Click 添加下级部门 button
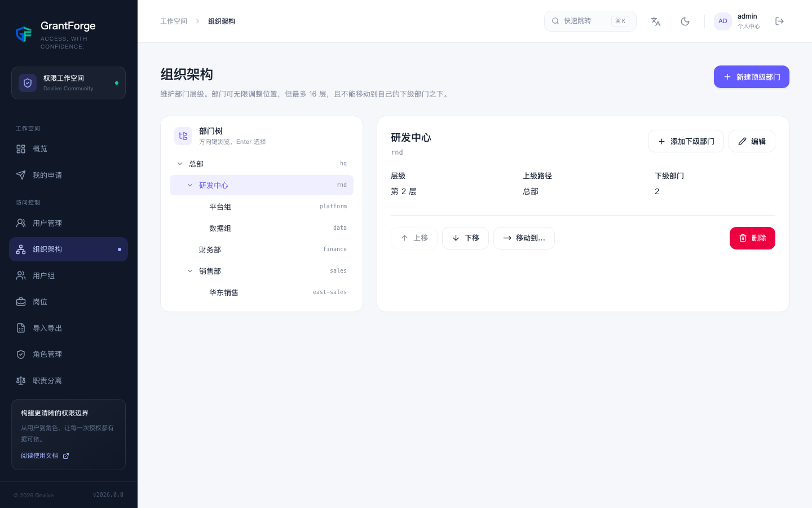 686,141
